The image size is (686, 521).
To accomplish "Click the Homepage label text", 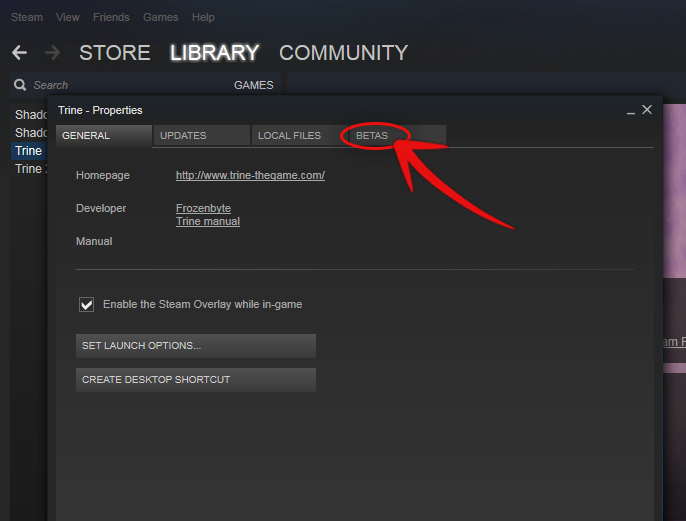I will (103, 175).
